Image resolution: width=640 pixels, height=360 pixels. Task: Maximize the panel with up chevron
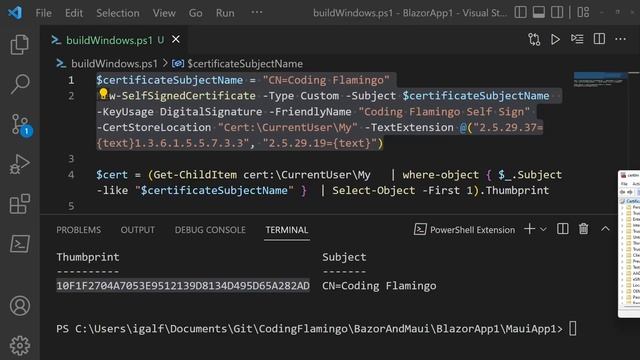coord(605,229)
